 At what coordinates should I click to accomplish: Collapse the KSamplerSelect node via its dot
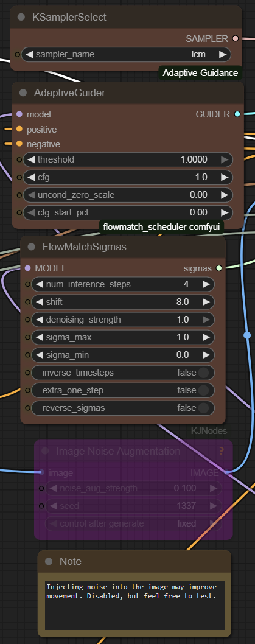(x=21, y=17)
